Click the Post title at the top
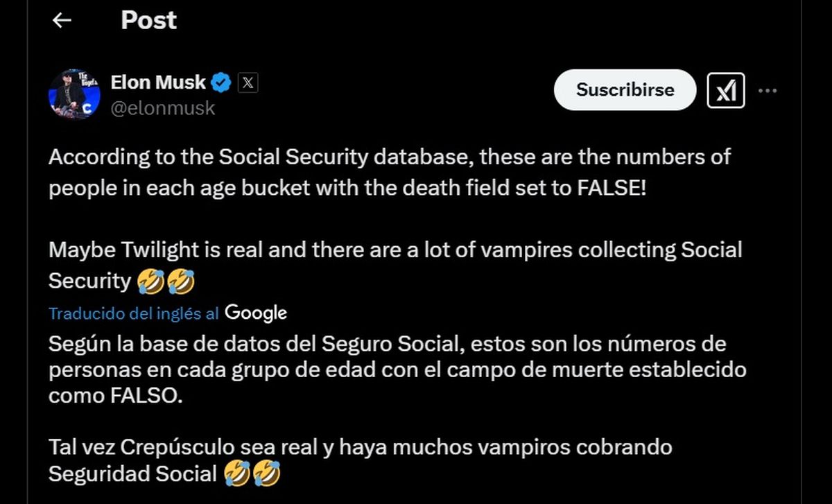 [x=148, y=20]
